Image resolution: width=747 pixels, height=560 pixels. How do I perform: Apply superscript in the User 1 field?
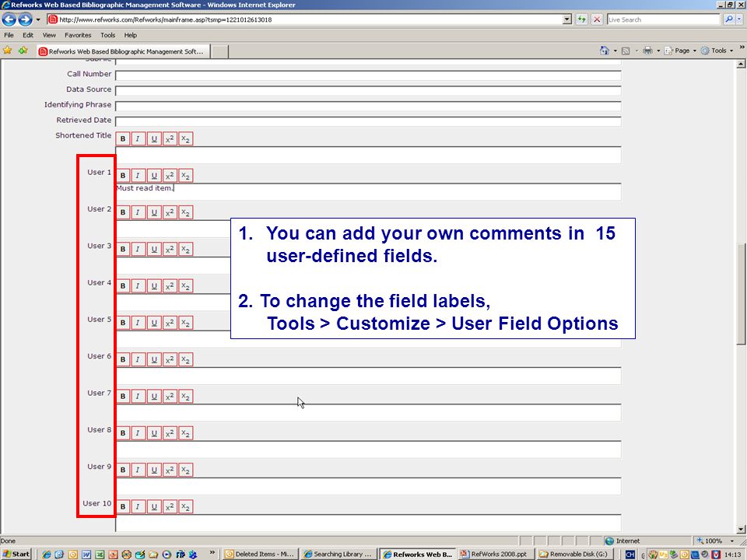pos(170,176)
